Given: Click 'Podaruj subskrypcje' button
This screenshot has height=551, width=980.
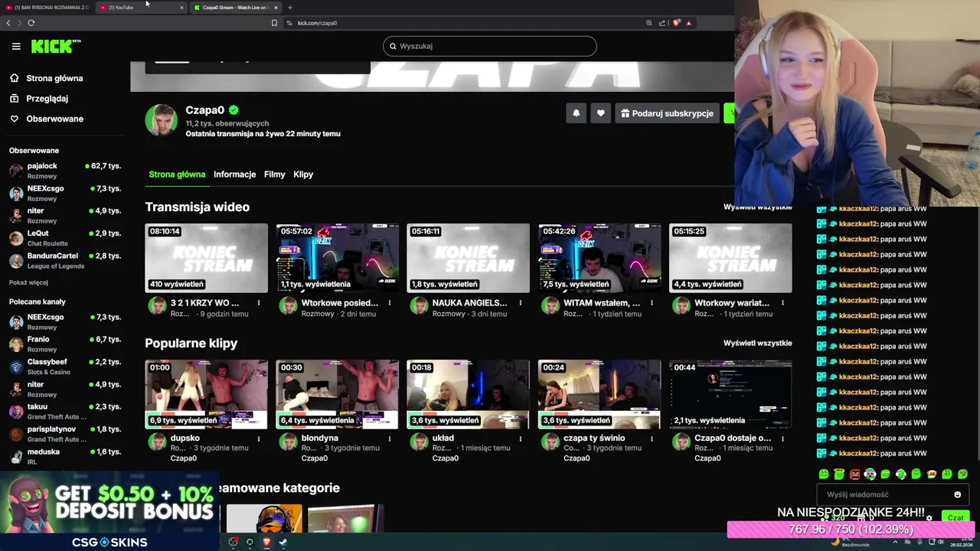Looking at the screenshot, I should [667, 113].
